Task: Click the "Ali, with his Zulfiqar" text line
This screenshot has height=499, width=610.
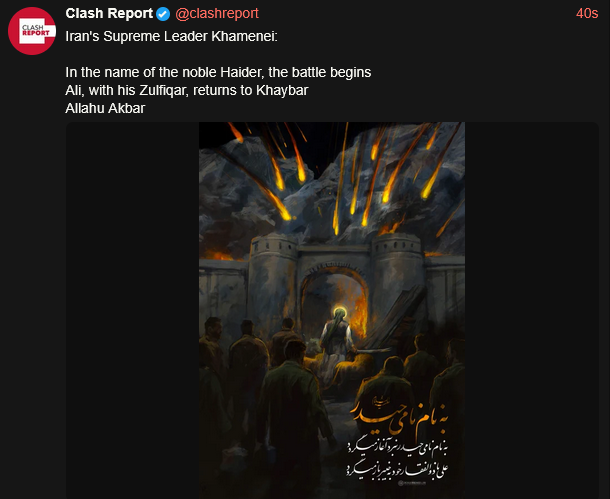Action: click(x=187, y=90)
